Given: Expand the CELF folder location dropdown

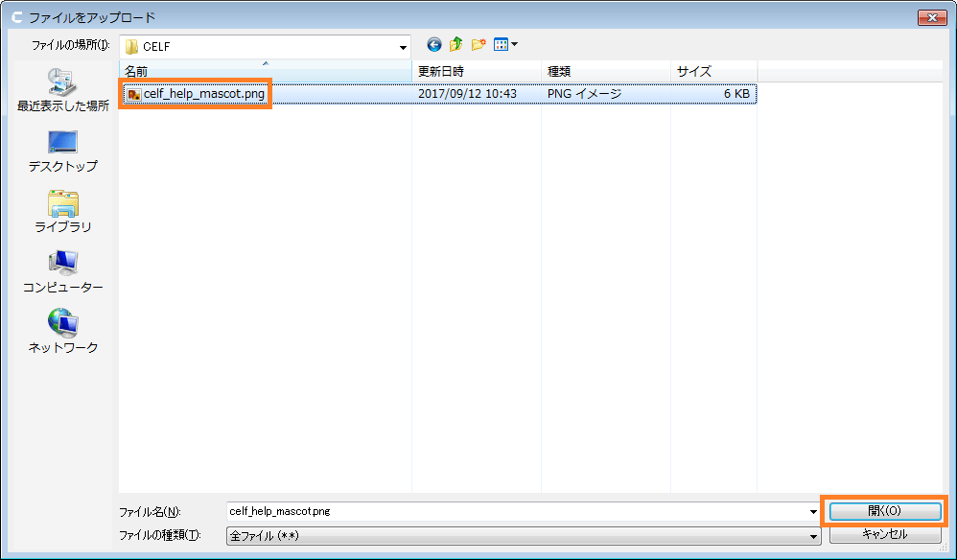Looking at the screenshot, I should click(403, 46).
